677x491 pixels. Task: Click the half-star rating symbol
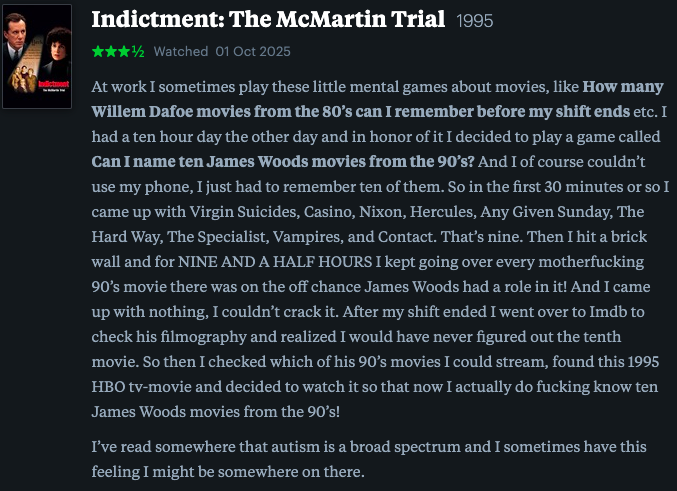[x=138, y=51]
